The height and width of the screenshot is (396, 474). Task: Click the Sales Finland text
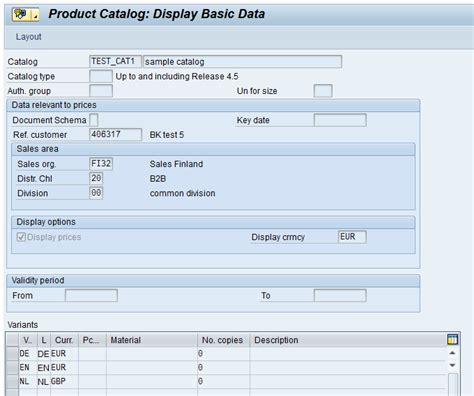[x=176, y=164]
